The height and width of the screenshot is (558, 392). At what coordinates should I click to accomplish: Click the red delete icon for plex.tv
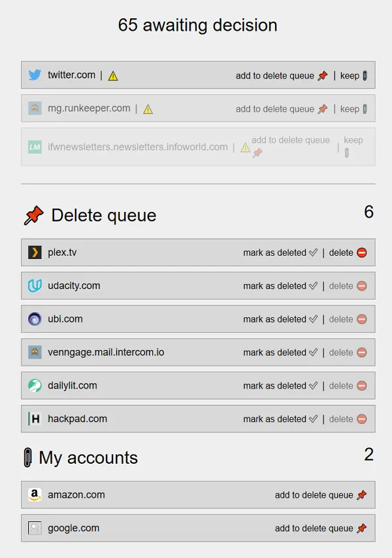click(x=362, y=253)
